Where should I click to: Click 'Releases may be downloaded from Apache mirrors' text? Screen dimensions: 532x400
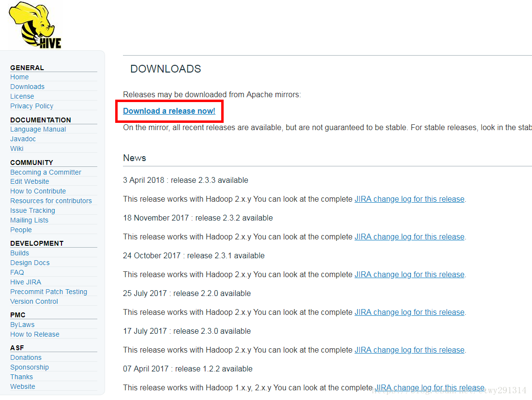[x=212, y=95]
